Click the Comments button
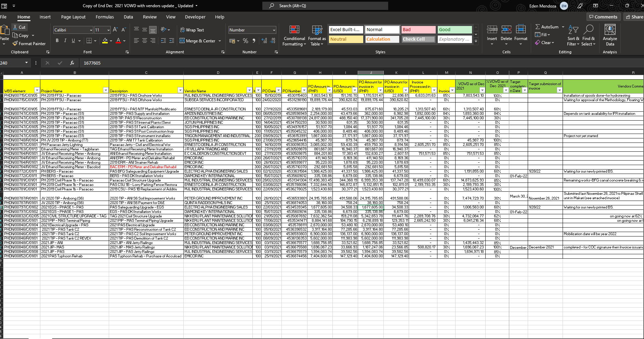 (603, 17)
